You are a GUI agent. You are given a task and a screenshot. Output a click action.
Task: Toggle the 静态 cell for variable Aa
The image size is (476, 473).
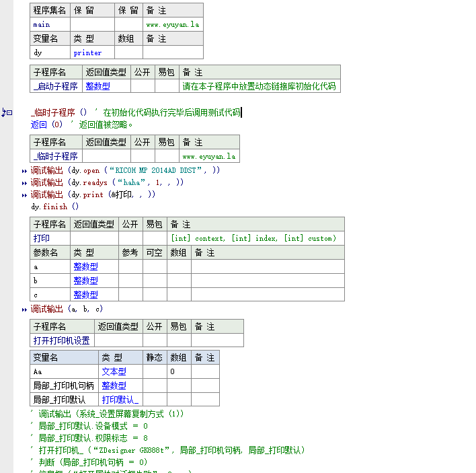click(x=153, y=371)
